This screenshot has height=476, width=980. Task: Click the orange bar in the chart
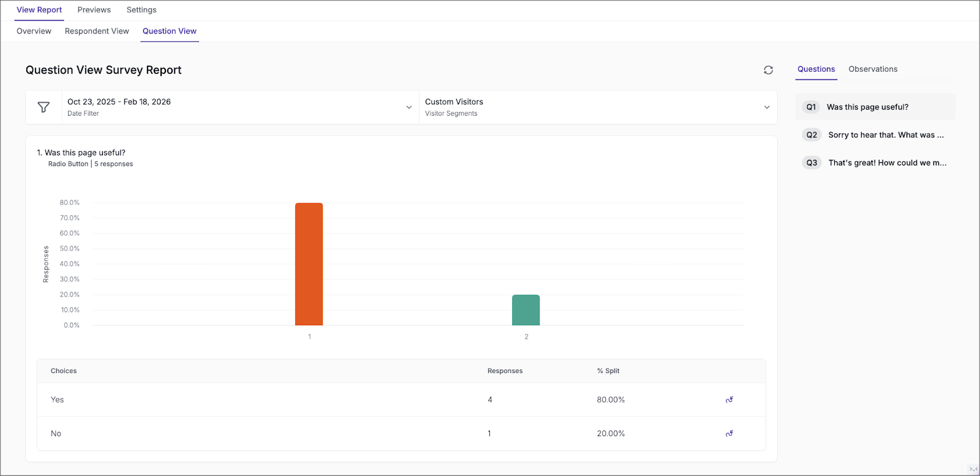[309, 263]
